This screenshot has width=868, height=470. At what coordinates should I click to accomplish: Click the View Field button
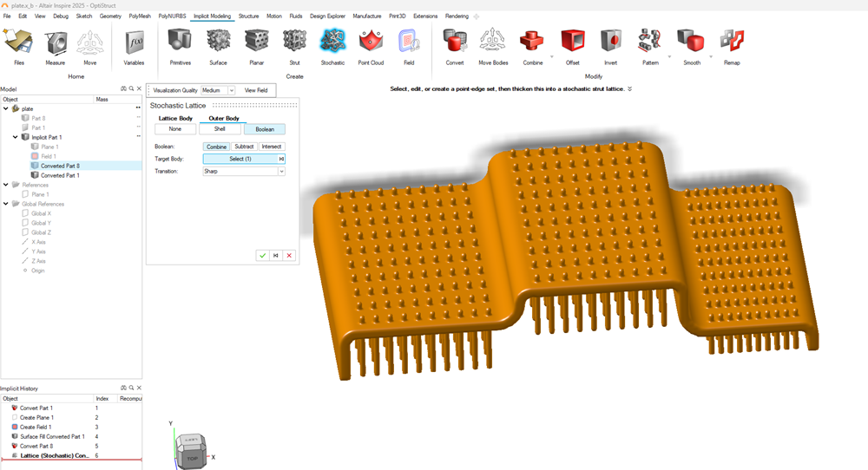coord(255,90)
